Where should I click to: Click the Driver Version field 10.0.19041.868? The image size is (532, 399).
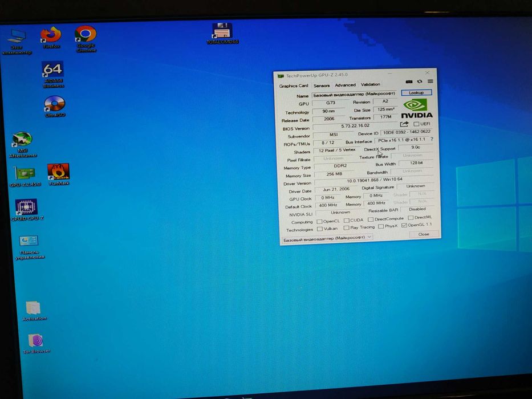(374, 180)
